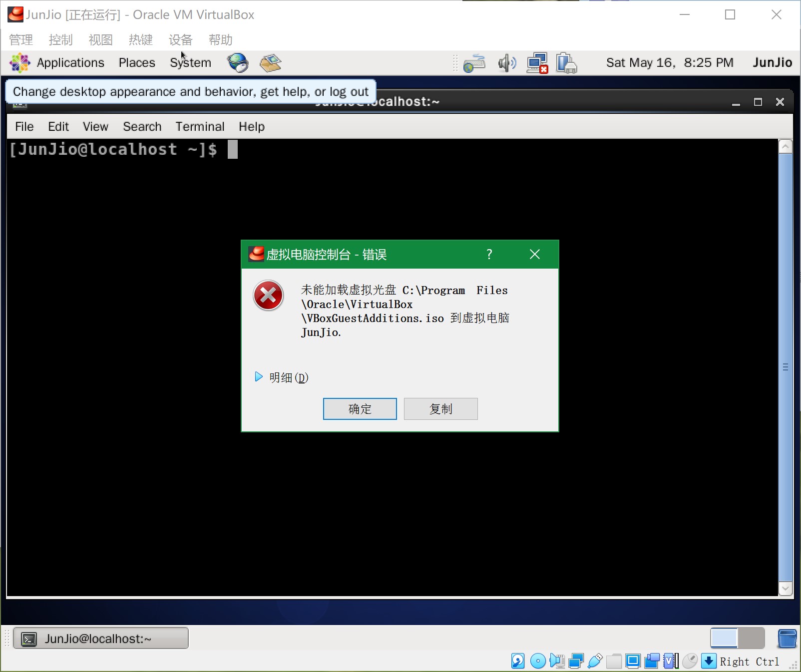Image resolution: width=801 pixels, height=672 pixels.
Task: Open the VirtualBox 设备 menu
Action: tap(181, 40)
